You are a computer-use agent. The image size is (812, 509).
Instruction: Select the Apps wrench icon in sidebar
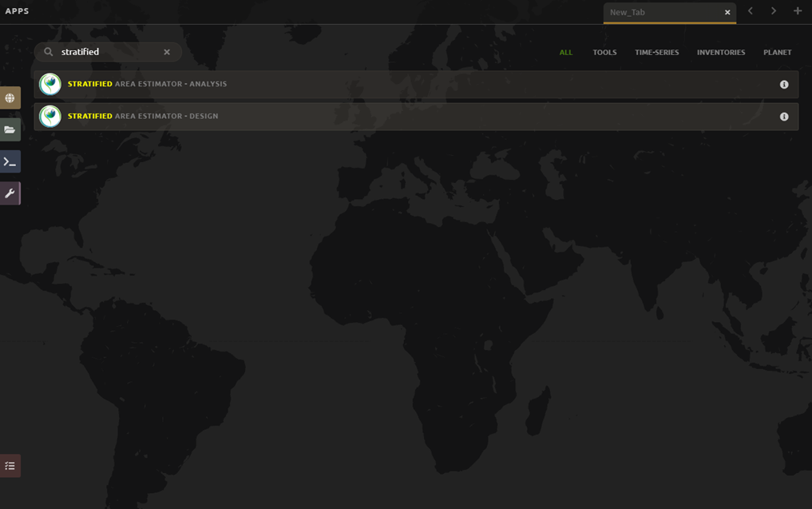10,193
